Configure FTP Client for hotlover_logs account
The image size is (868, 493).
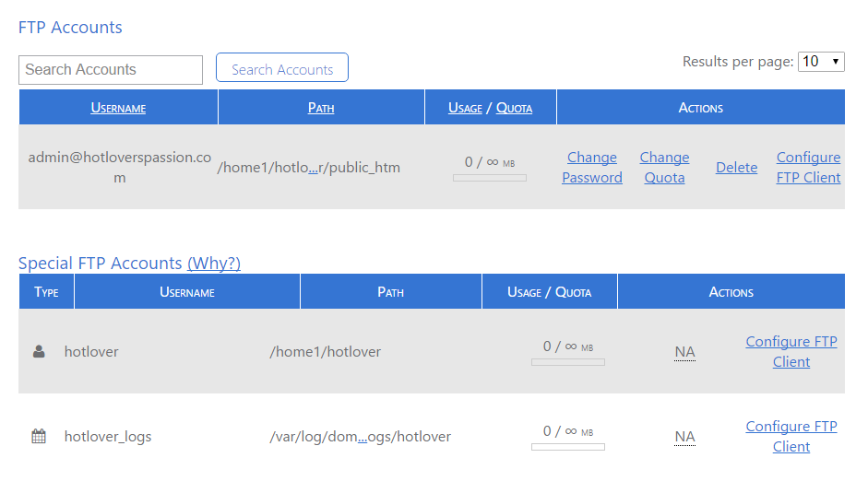pos(791,437)
